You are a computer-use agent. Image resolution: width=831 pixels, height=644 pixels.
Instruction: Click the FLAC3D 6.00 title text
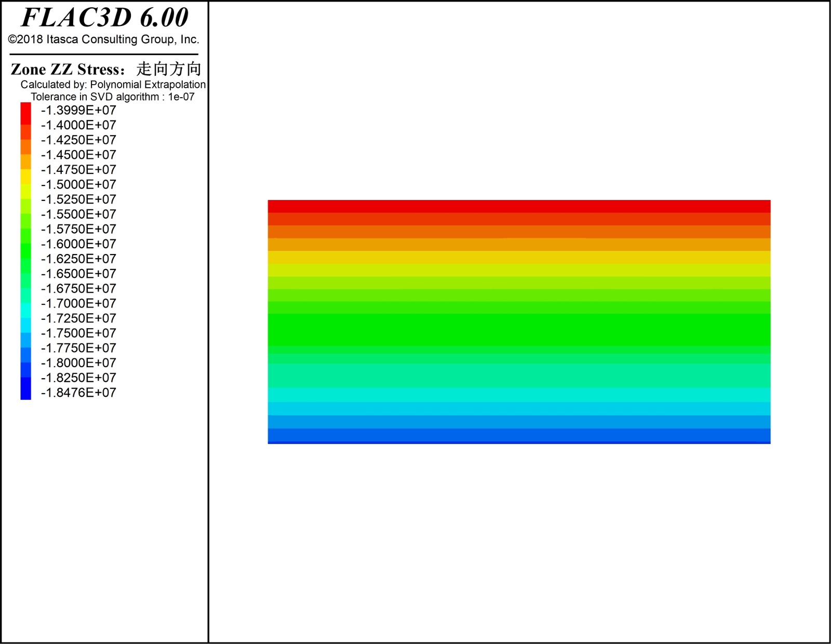coord(104,18)
